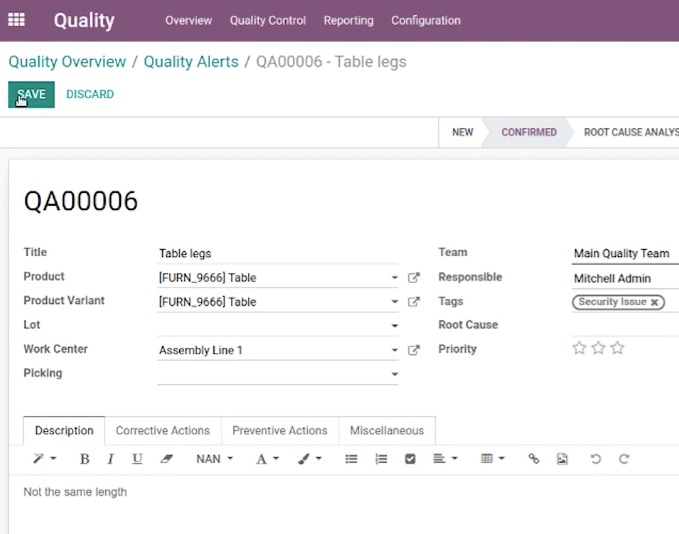679x534 pixels.
Task: Open the paragraph alignment dropdown
Action: (445, 458)
